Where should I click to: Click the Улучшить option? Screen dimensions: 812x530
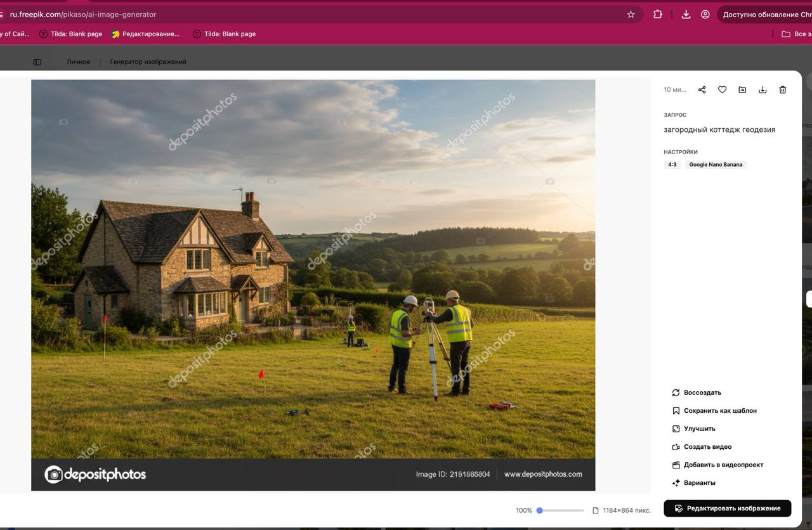pyautogui.click(x=699, y=429)
